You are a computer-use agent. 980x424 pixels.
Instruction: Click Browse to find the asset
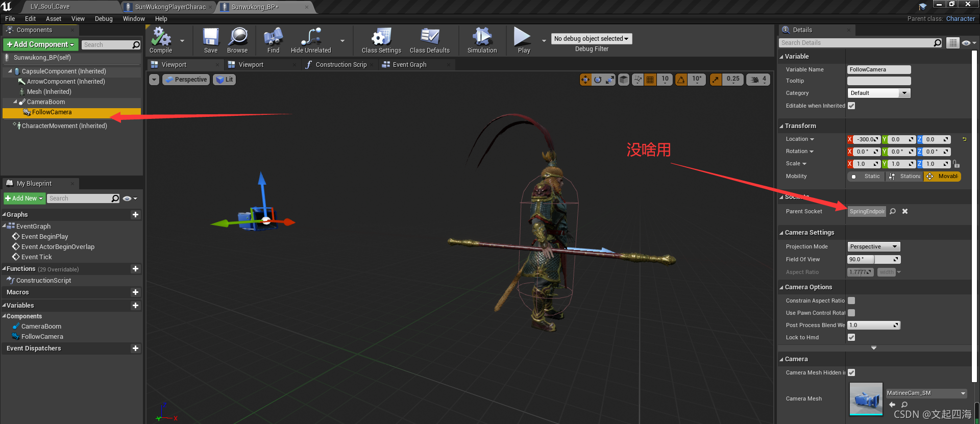(237, 40)
